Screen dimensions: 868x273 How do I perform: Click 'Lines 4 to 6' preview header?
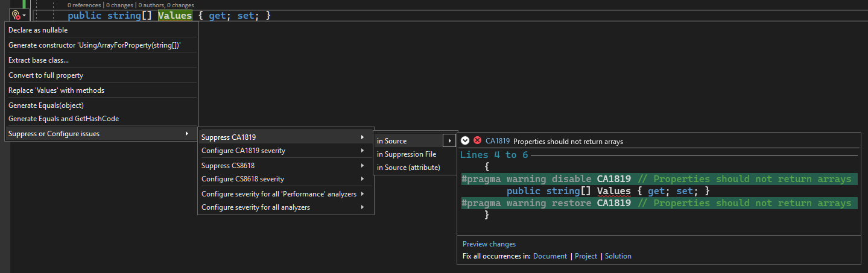tap(494, 155)
